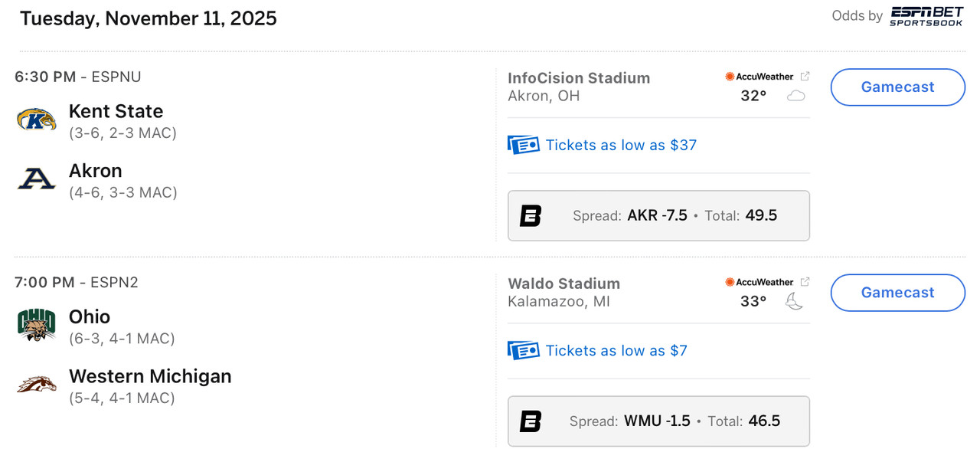Click ticket icon for Ohio game
This screenshot has height=449, width=980.
tap(524, 350)
